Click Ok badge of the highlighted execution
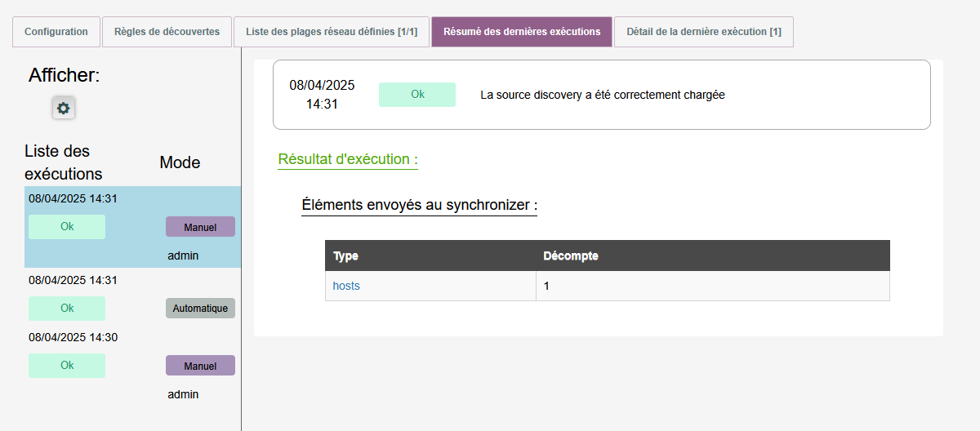 pyautogui.click(x=67, y=227)
